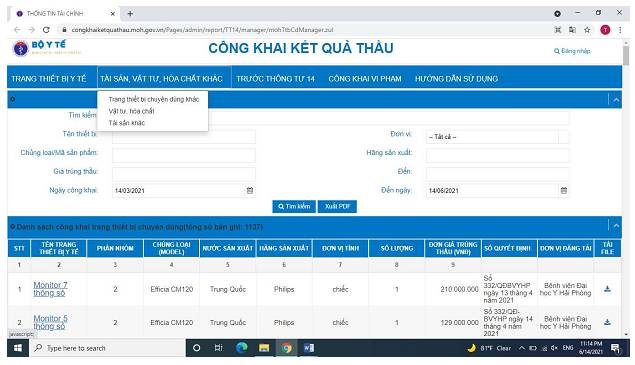Download file for Monitor 5 thông số row
The width and height of the screenshot is (635, 365).
point(607,322)
